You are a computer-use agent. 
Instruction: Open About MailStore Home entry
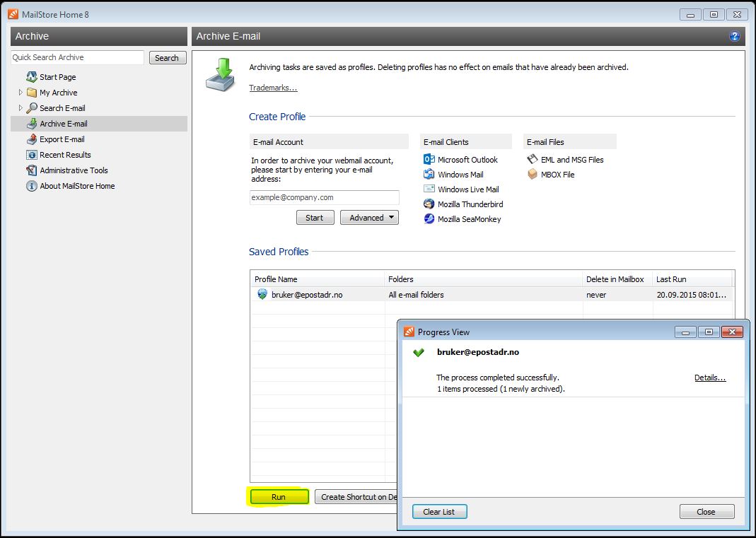(x=77, y=186)
